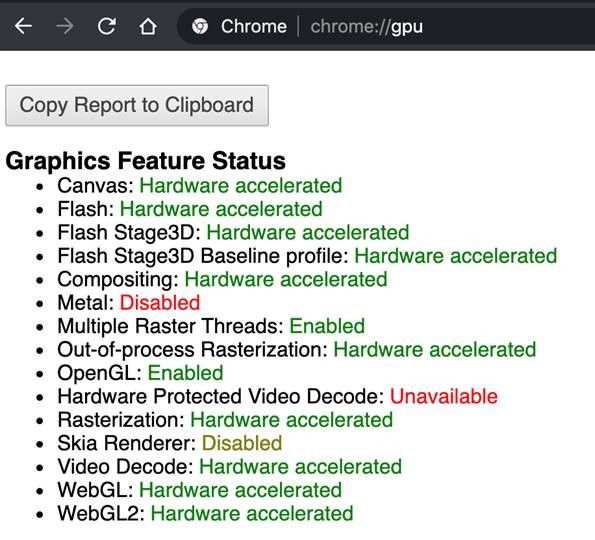Viewport: 595px width, 540px height.
Task: Click the Compositing Hardware accelerated text
Action: pos(286,280)
